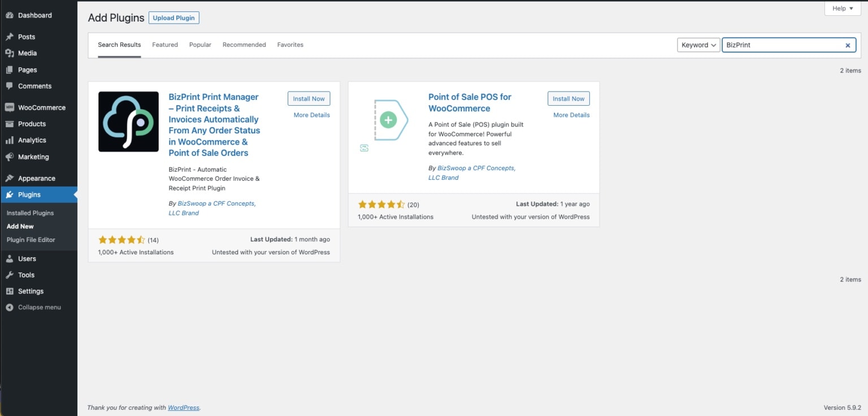Open the Media library icon
The height and width of the screenshot is (416, 868).
(10, 53)
